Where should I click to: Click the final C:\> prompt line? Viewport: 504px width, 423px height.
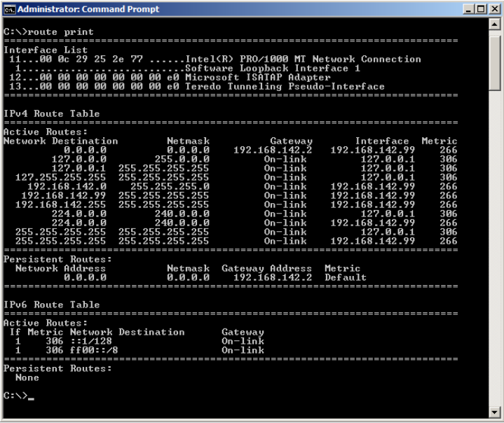click(19, 396)
